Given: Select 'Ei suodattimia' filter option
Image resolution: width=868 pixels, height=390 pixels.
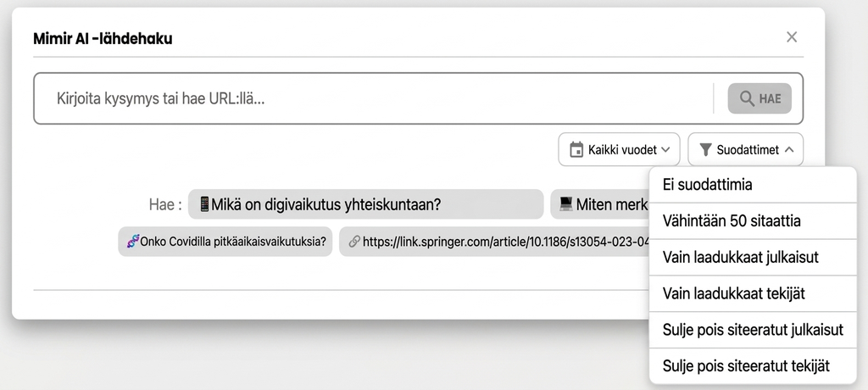Looking at the screenshot, I should 753,185.
